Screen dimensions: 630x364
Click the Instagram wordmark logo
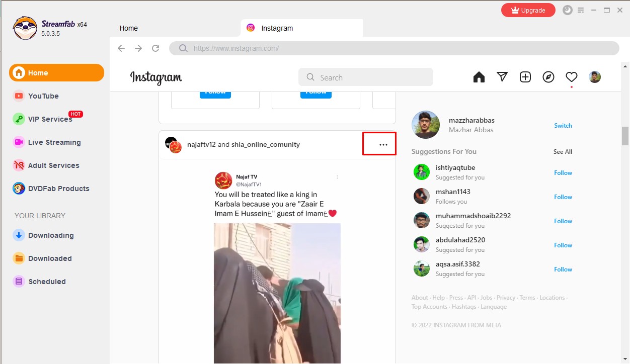[x=156, y=77]
